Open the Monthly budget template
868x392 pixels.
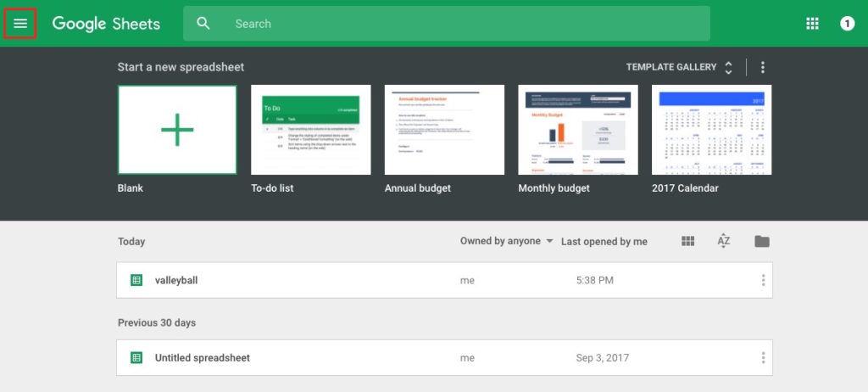coord(578,130)
